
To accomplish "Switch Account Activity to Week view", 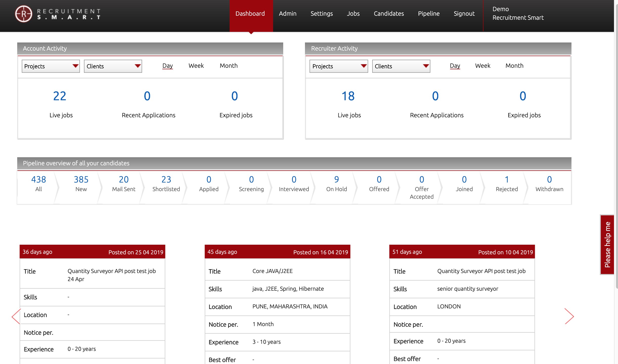I will tap(196, 66).
